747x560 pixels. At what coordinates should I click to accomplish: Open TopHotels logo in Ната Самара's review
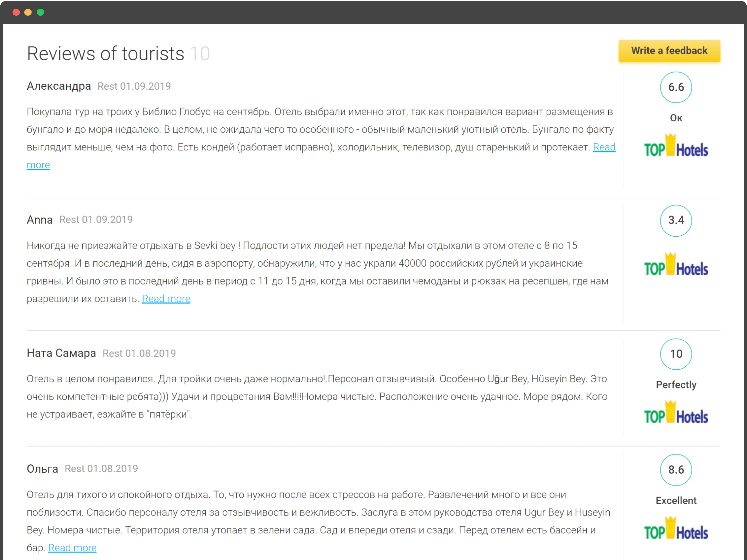pos(676,413)
